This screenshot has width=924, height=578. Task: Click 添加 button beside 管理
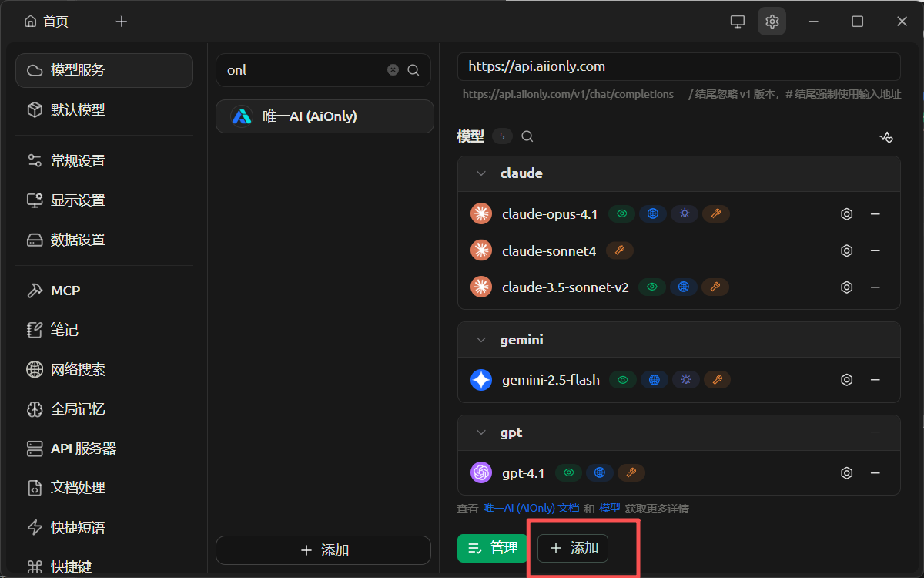point(573,548)
